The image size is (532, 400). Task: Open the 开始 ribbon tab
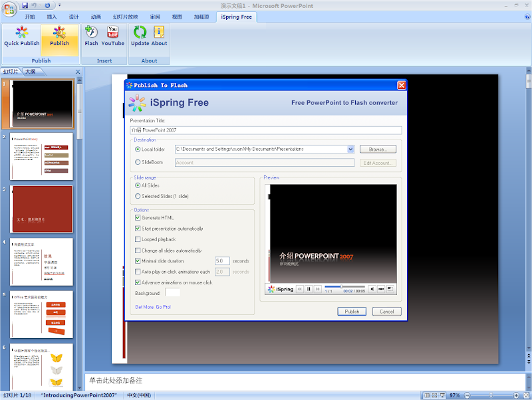30,17
